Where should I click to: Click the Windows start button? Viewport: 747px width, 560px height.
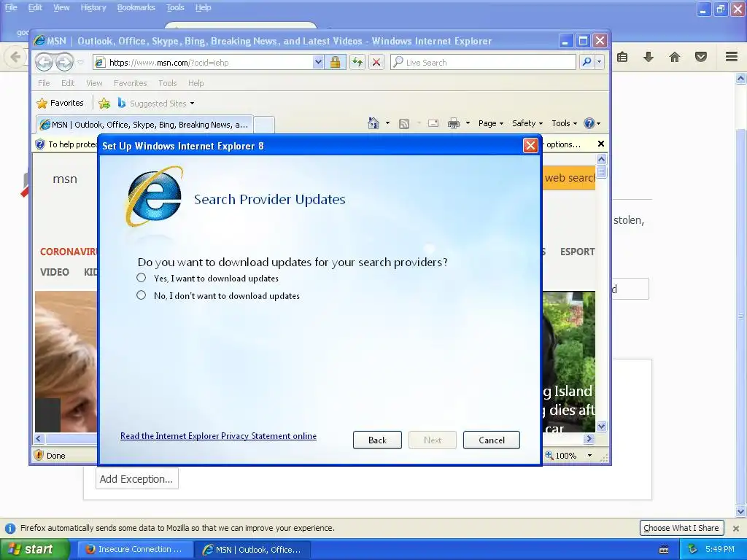[x=34, y=549]
